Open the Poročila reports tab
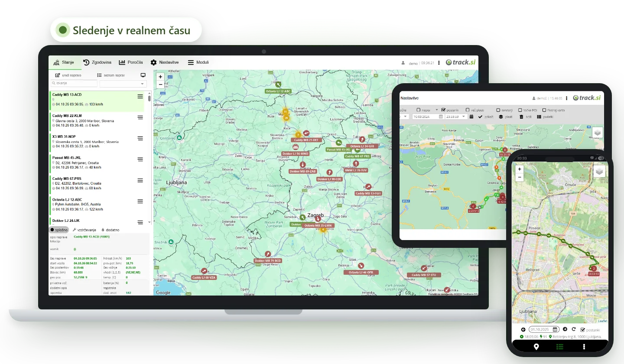The width and height of the screenshot is (624, 364). click(131, 62)
